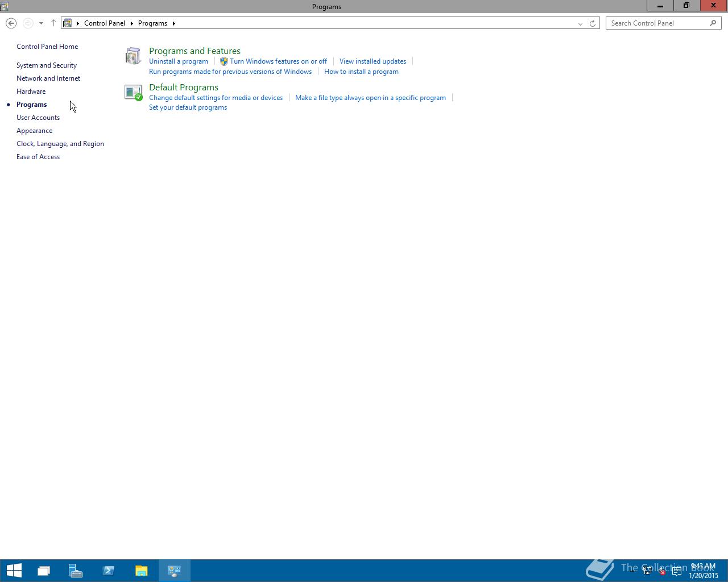Screen dimensions: 728x582
Task: Open the Appearance category
Action: tap(35, 131)
